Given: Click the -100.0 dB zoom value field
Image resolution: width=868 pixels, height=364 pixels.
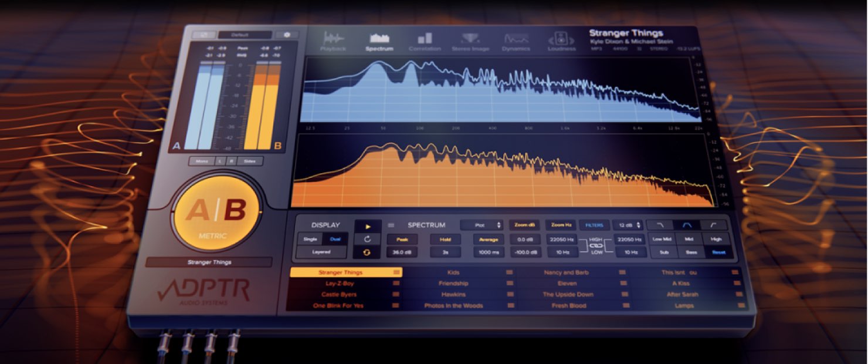Looking at the screenshot, I should coord(525,252).
